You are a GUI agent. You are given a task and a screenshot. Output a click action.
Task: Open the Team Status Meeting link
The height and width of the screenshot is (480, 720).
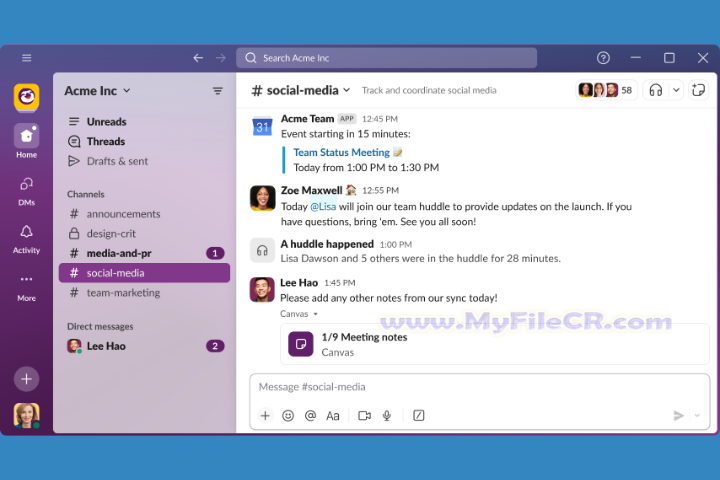point(341,152)
